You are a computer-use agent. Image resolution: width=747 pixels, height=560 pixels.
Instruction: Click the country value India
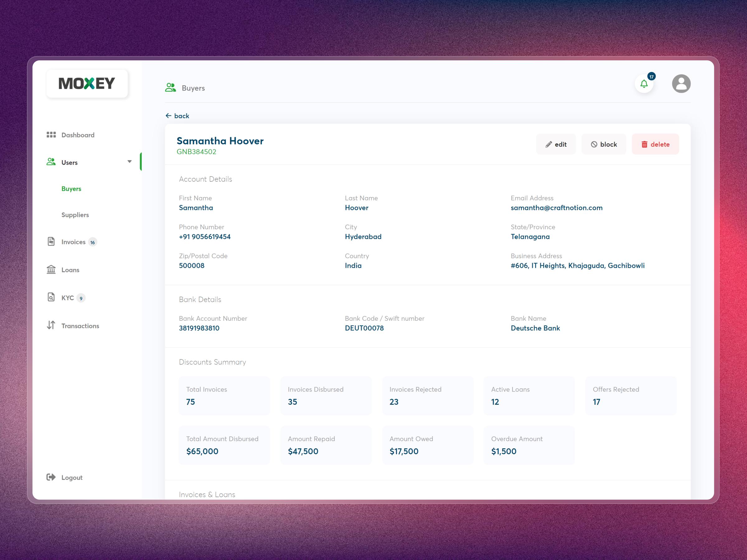pos(353,266)
